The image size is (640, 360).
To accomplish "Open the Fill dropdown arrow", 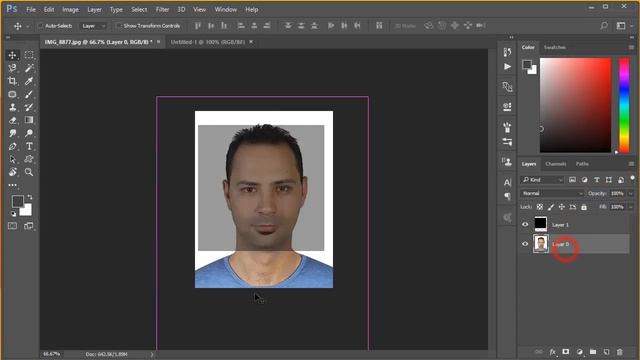I will (x=631, y=207).
